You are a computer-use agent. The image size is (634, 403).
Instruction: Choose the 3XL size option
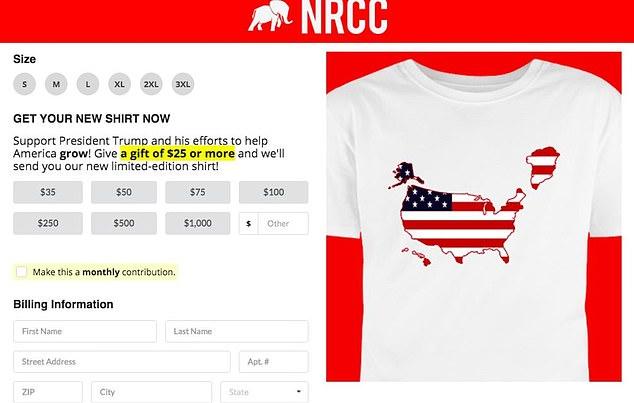[183, 84]
